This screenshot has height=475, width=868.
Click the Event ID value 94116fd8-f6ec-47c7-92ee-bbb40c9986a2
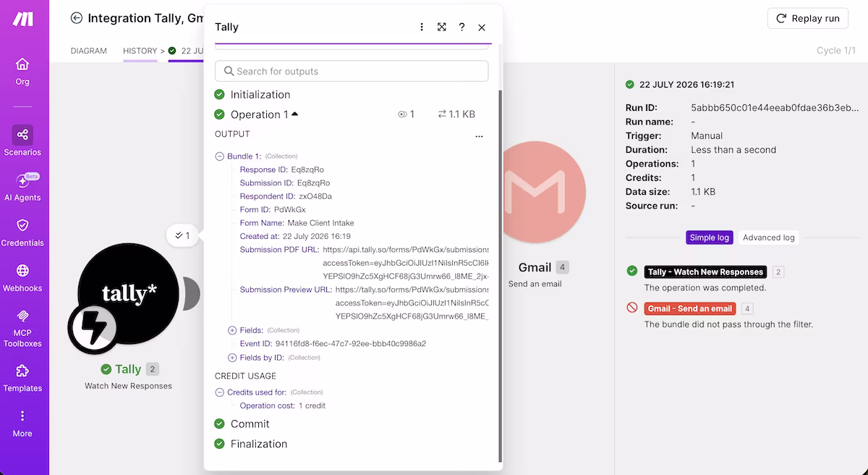coord(351,344)
